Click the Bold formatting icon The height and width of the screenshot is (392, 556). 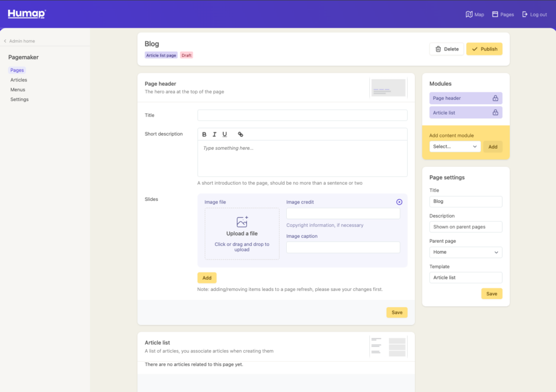205,135
